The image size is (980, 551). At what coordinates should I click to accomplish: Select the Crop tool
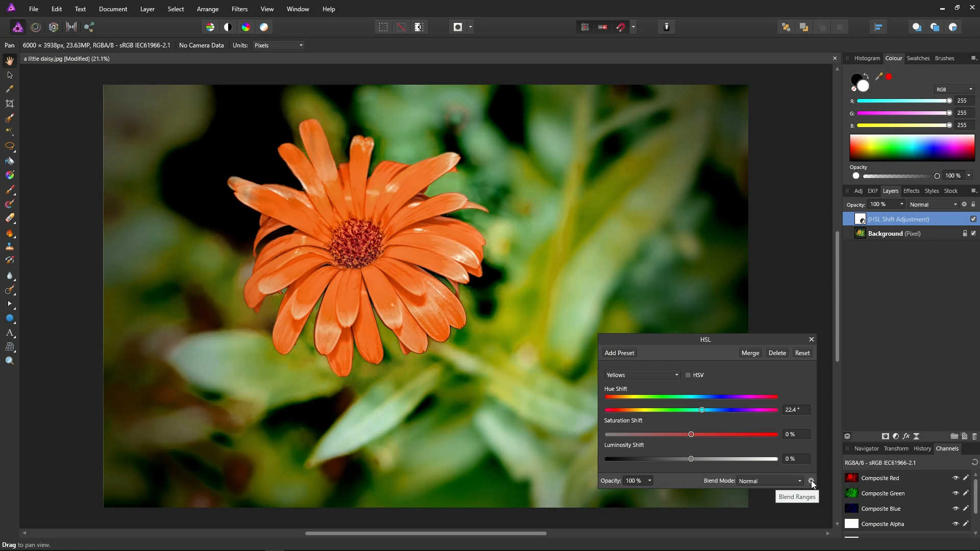(10, 104)
